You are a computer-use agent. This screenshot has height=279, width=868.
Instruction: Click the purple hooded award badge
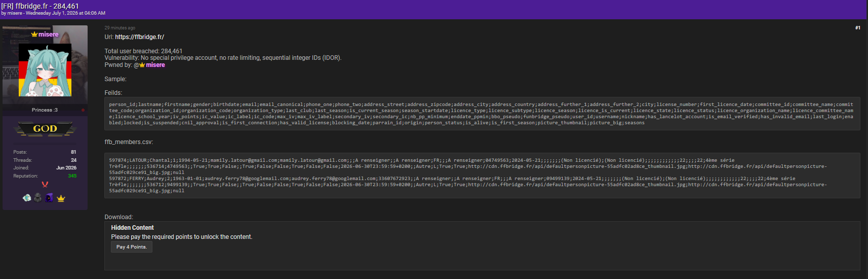49,198
